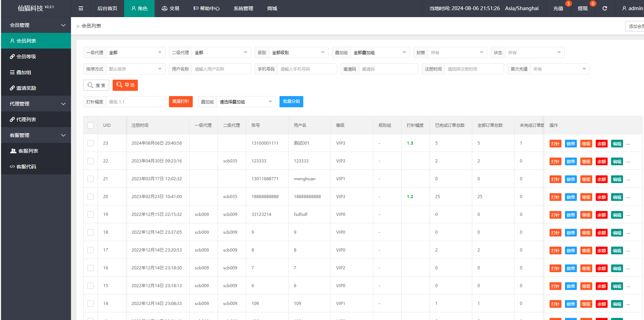Viewport: 644px width, 320px height.
Task: Click the 邀请码 input field
Action: (x=389, y=69)
